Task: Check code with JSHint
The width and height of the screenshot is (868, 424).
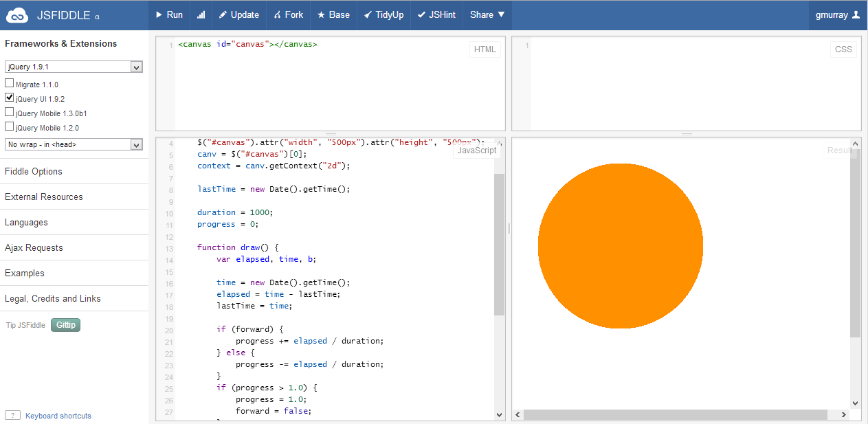Action: pyautogui.click(x=436, y=14)
